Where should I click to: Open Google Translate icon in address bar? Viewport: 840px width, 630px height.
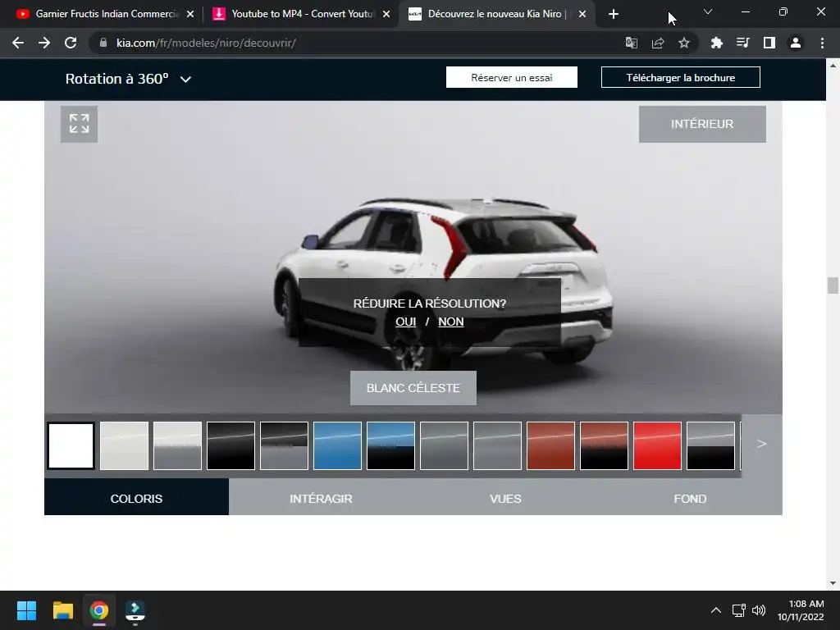[632, 43]
